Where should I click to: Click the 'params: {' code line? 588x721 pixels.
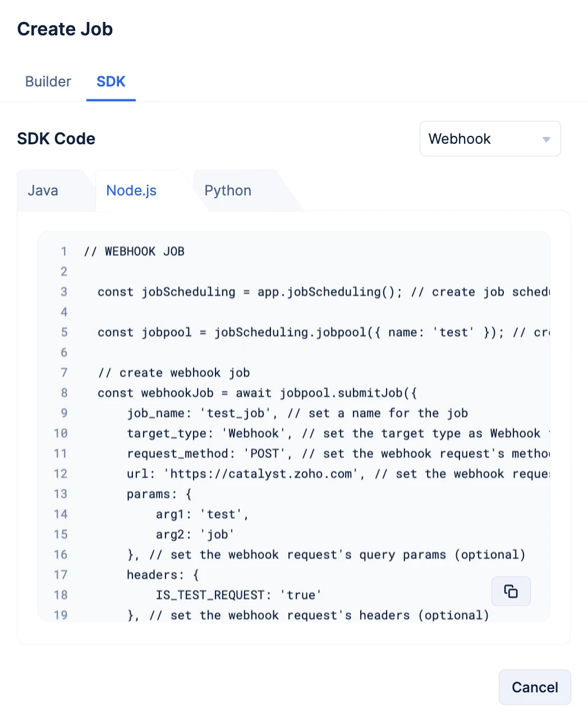click(159, 494)
